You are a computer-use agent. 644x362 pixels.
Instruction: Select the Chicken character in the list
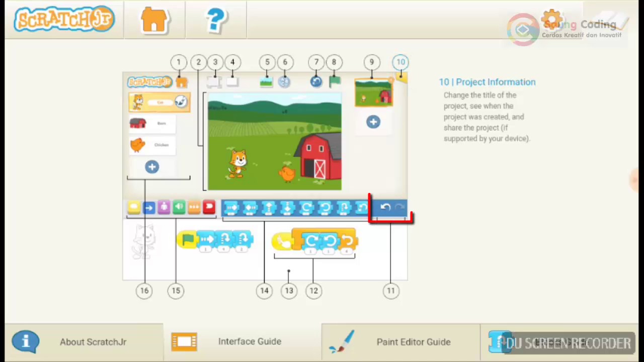[x=152, y=145]
